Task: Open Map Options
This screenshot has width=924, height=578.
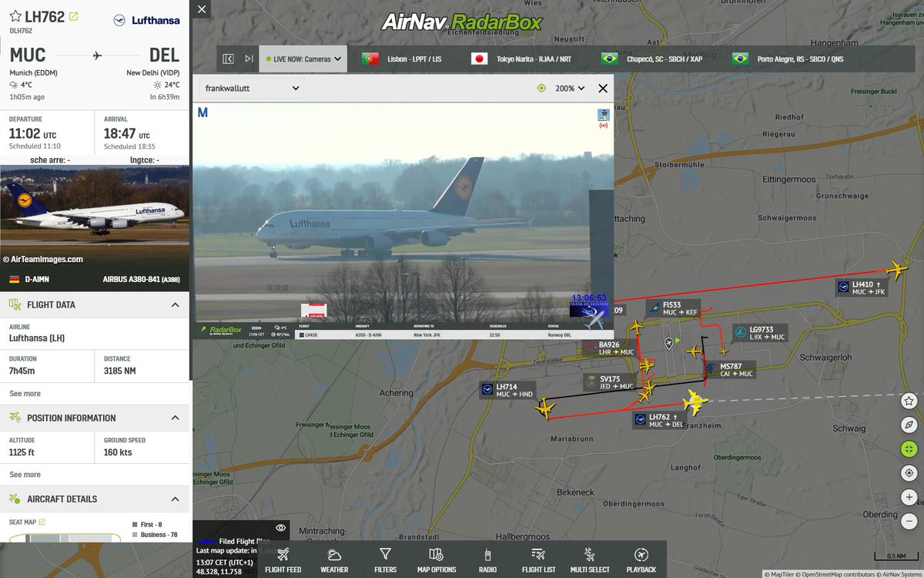Action: (x=437, y=557)
